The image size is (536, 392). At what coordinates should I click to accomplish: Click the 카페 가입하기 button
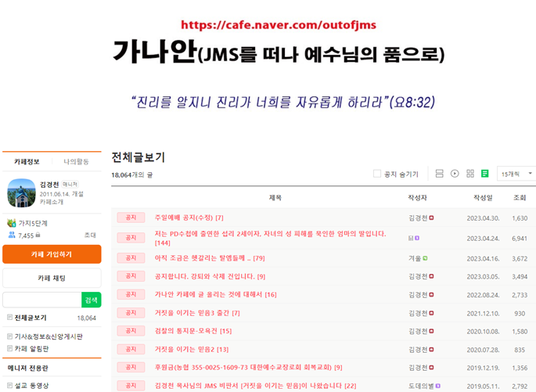coord(52,254)
